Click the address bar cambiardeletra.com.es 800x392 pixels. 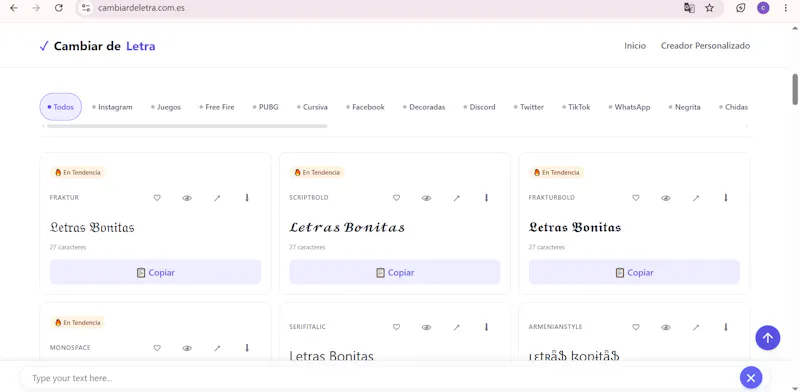pyautogui.click(x=141, y=8)
